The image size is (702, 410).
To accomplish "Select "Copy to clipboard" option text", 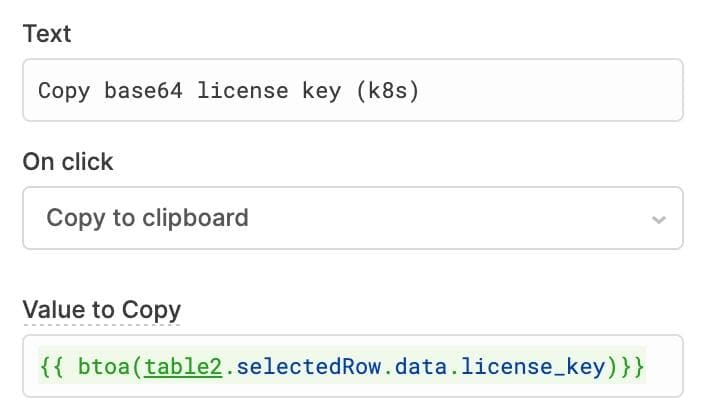I will pos(148,217).
